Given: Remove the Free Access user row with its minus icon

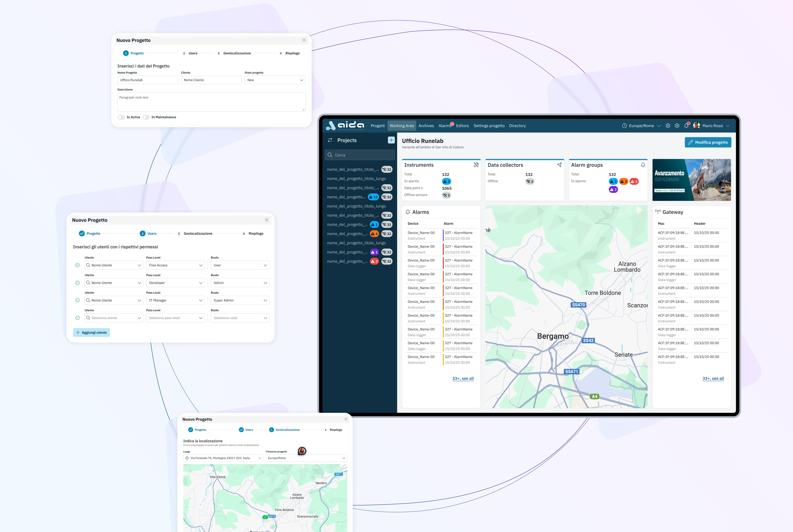Looking at the screenshot, I should (77, 265).
